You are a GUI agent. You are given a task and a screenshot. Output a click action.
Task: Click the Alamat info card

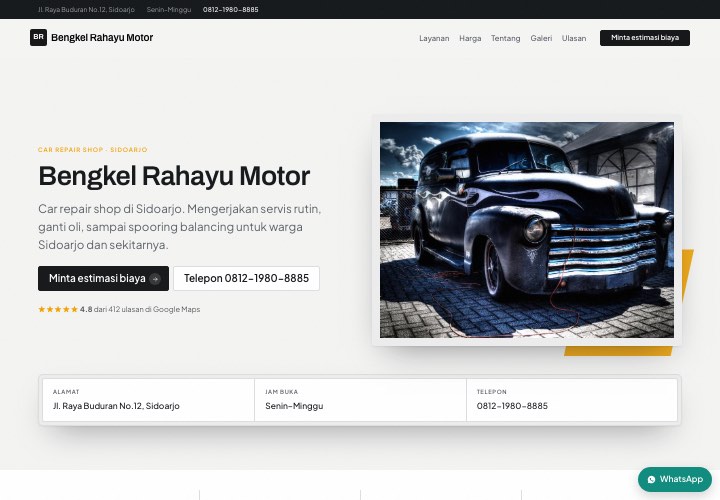pos(148,400)
